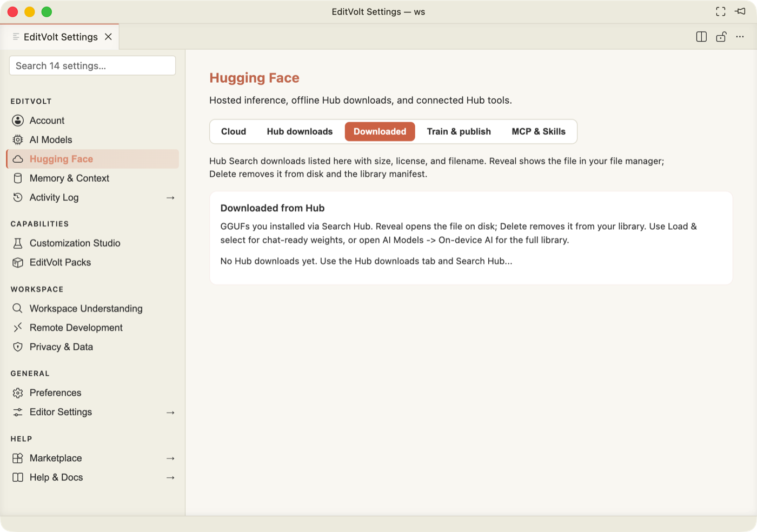
Task: Open Help & Docs
Action: pos(92,477)
